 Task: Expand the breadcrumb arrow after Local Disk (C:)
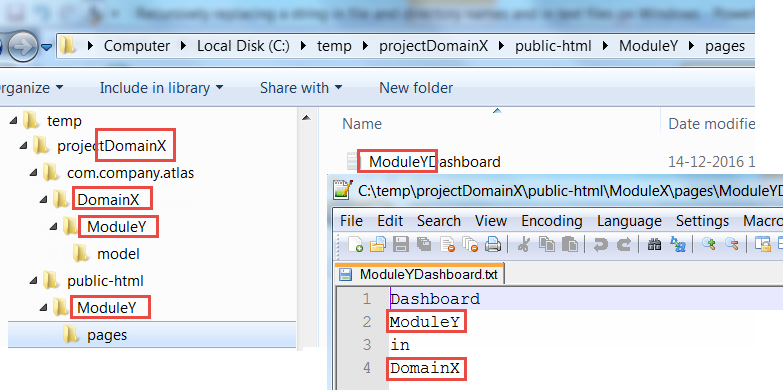point(303,46)
